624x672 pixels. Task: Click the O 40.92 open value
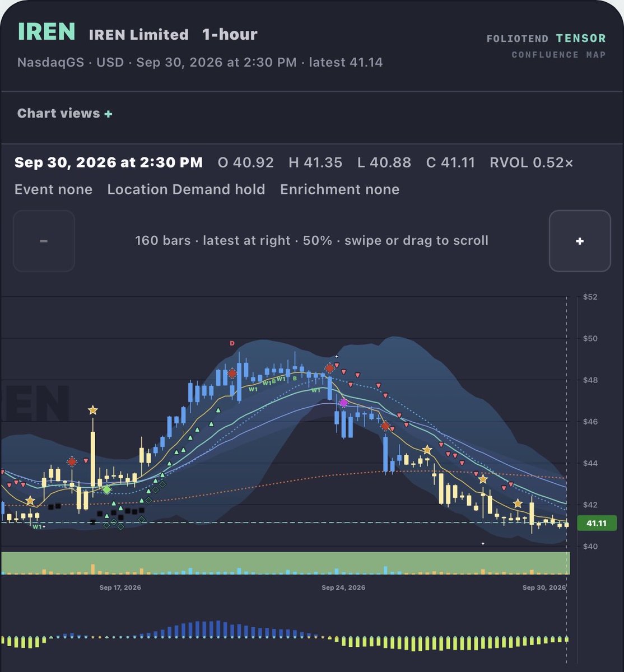coord(246,163)
